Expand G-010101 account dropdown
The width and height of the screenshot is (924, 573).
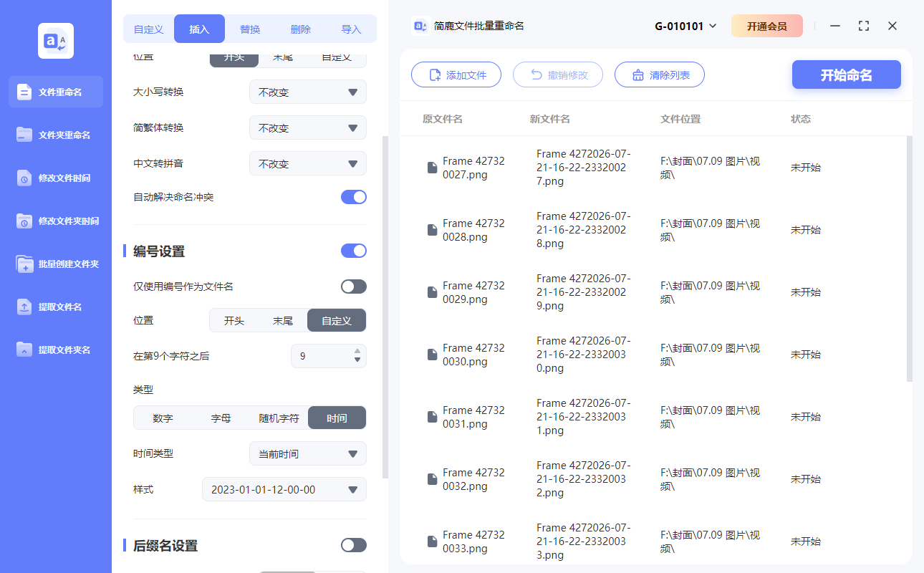(x=685, y=26)
